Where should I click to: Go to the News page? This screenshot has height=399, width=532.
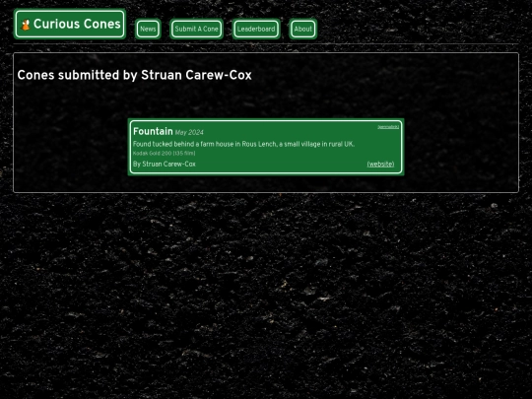pyautogui.click(x=148, y=30)
